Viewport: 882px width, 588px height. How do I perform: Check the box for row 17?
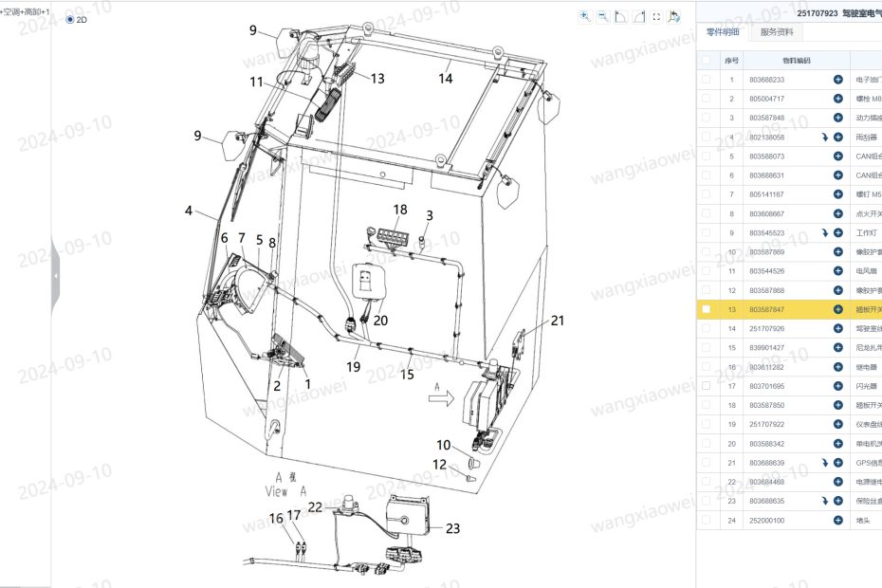coord(705,386)
